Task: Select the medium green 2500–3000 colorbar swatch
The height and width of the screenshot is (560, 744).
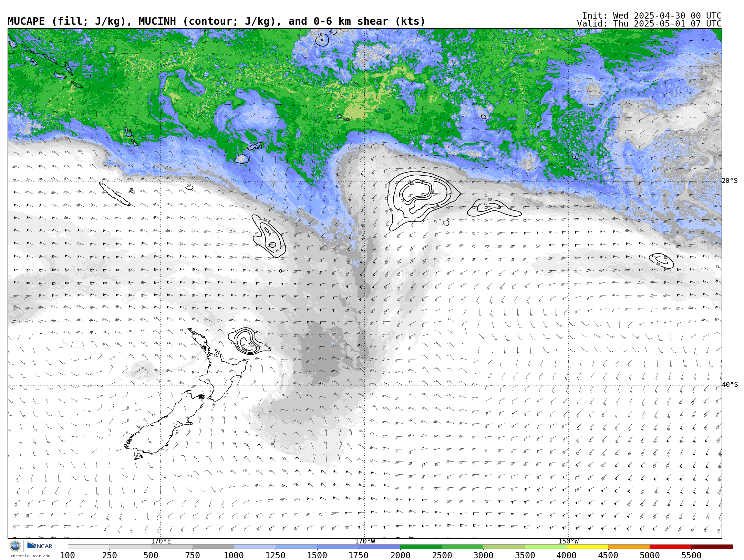Action: (463, 547)
